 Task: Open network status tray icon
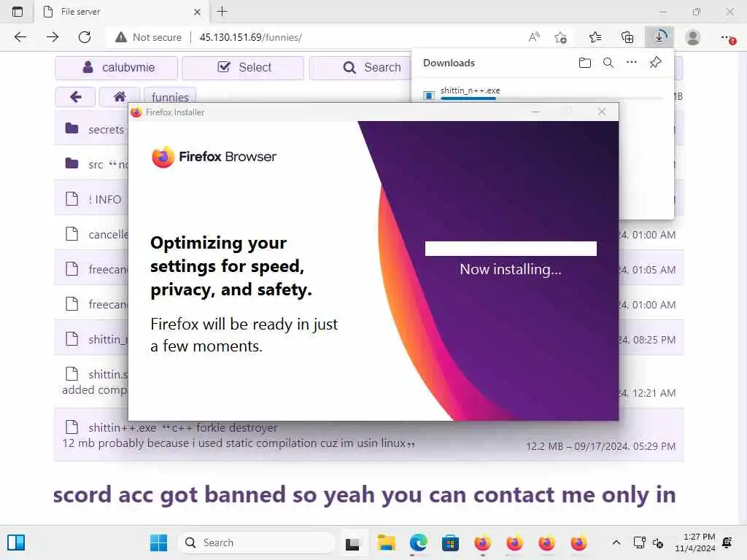[x=639, y=542]
